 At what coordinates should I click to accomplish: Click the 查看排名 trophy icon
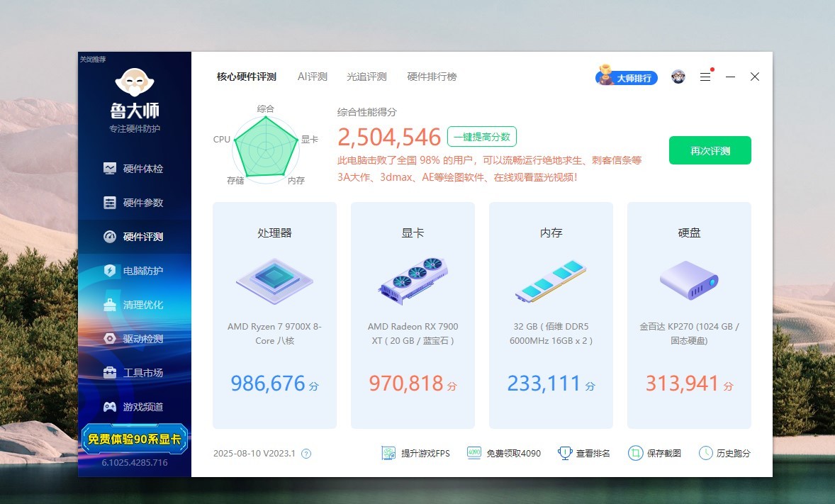tap(564, 454)
